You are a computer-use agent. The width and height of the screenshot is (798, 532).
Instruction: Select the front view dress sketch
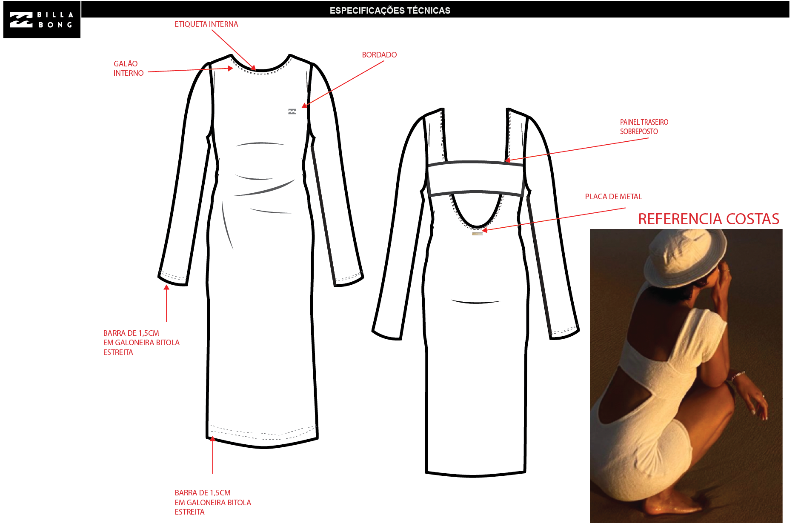(x=260, y=251)
